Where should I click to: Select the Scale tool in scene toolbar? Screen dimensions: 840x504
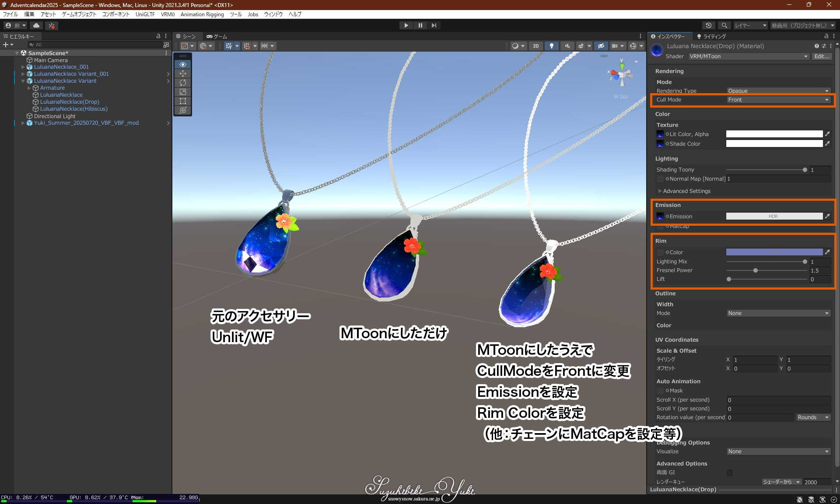point(183,92)
